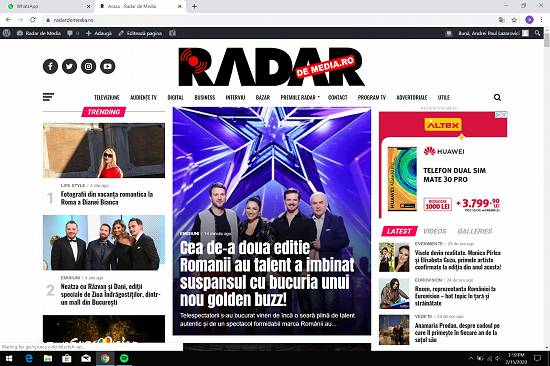The height and width of the screenshot is (366, 550).
Task: Open the Chrome three-dot menu
Action: 541,20
